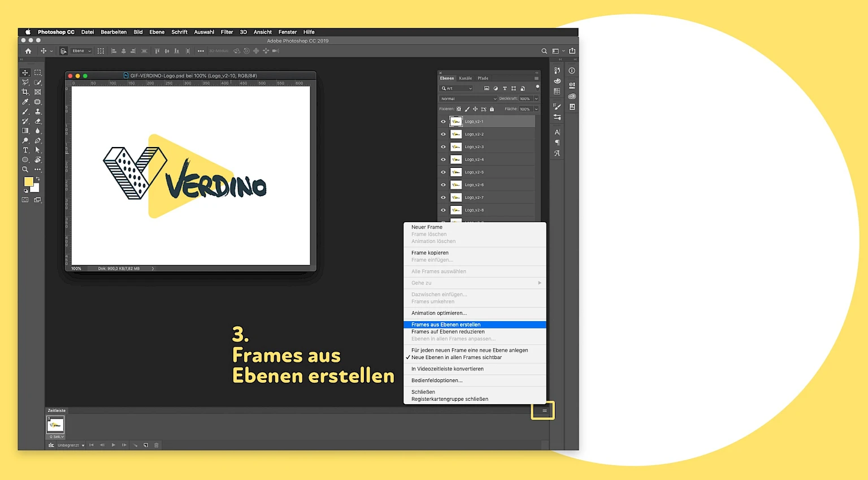
Task: Select the Gradient tool
Action: 25,131
